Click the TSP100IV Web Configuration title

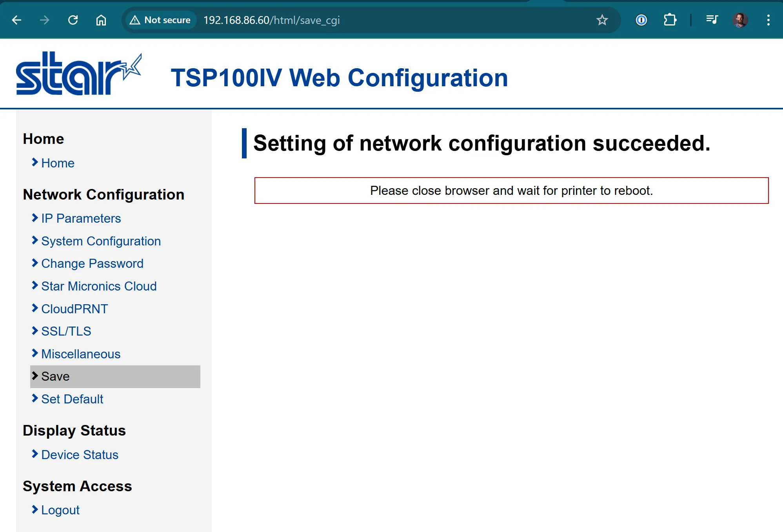(340, 78)
